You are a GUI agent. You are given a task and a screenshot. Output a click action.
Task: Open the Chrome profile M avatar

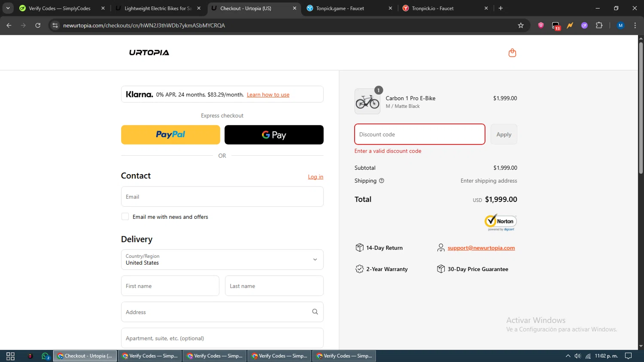[620, 25]
